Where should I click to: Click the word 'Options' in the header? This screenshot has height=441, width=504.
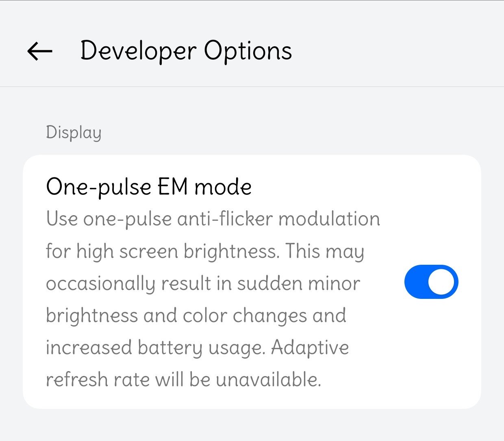click(x=248, y=52)
